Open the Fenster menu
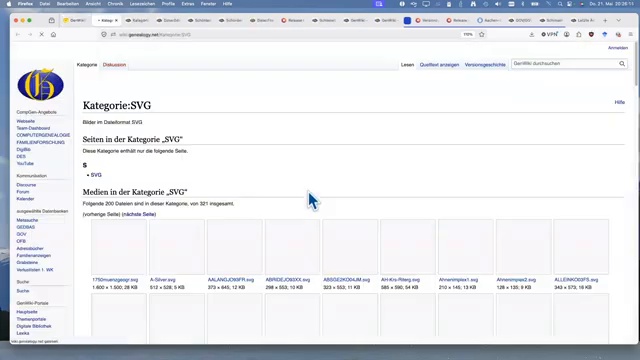640x360 pixels. pos(208,4)
